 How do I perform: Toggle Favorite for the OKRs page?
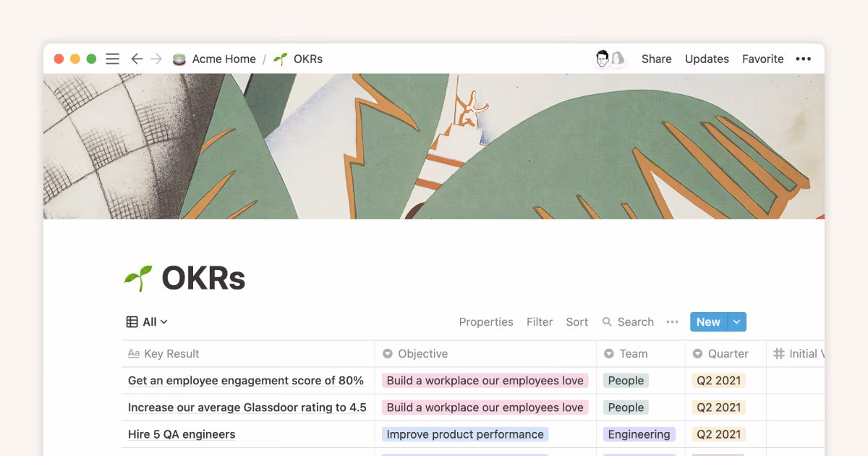click(762, 59)
